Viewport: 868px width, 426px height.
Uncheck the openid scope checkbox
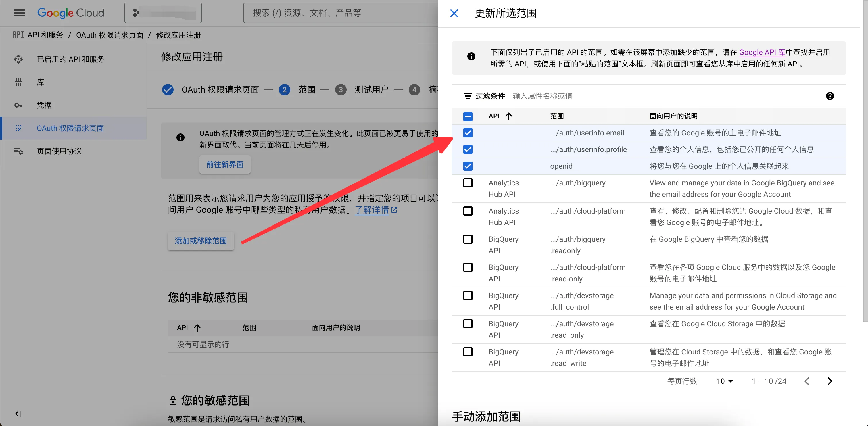pos(468,166)
